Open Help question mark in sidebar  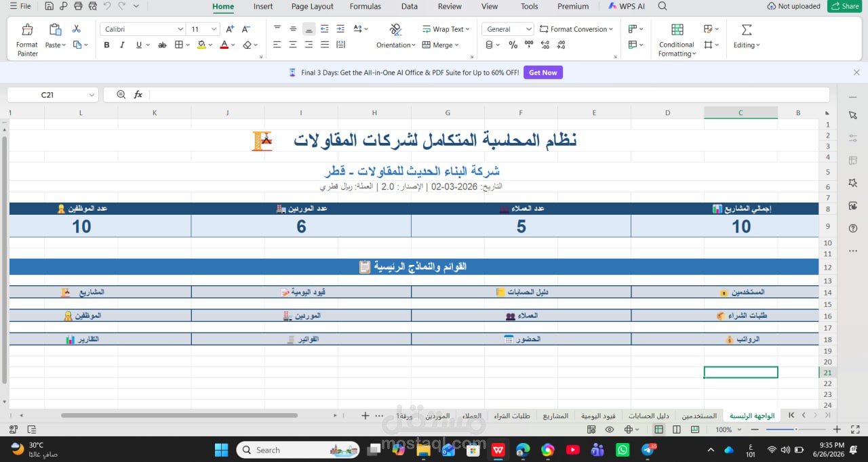coord(853,228)
